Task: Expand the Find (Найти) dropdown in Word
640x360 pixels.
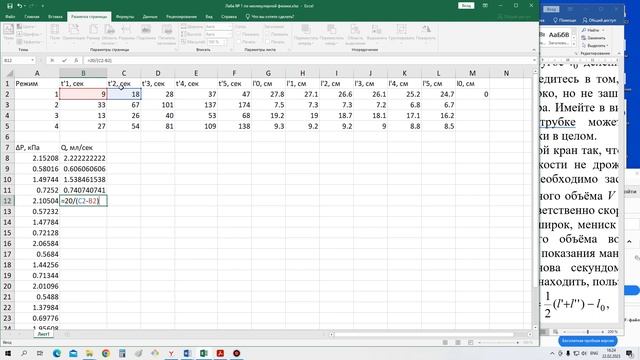Action: tap(603, 30)
